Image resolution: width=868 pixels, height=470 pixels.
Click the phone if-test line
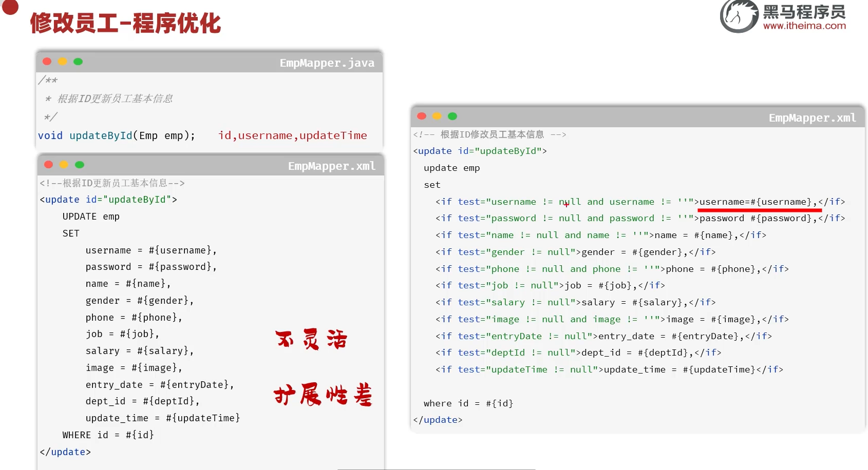point(612,269)
